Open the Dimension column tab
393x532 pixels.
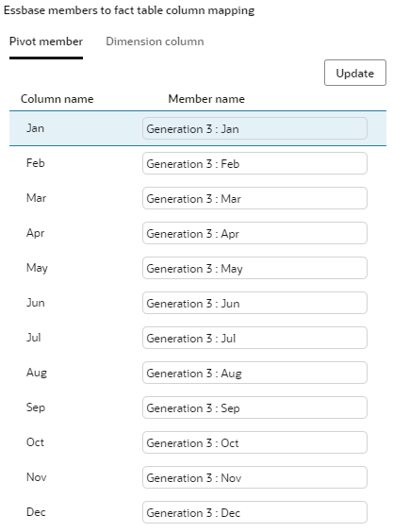(x=155, y=42)
